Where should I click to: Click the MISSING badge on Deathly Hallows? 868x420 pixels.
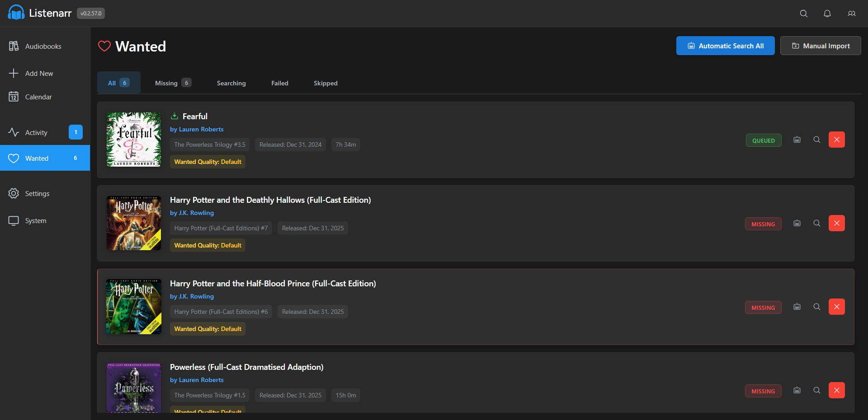763,224
